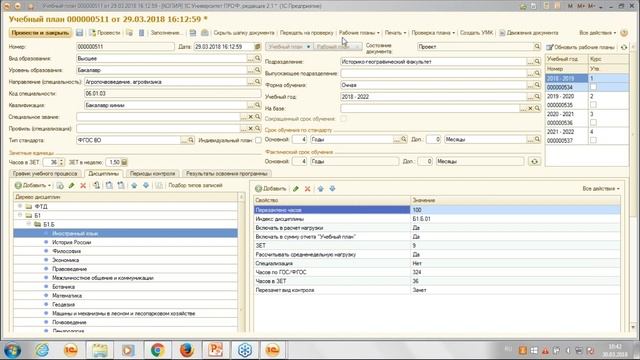The width and height of the screenshot is (640, 360).
Task: Select the Философия discipline row
Action: pyautogui.click(x=126, y=251)
